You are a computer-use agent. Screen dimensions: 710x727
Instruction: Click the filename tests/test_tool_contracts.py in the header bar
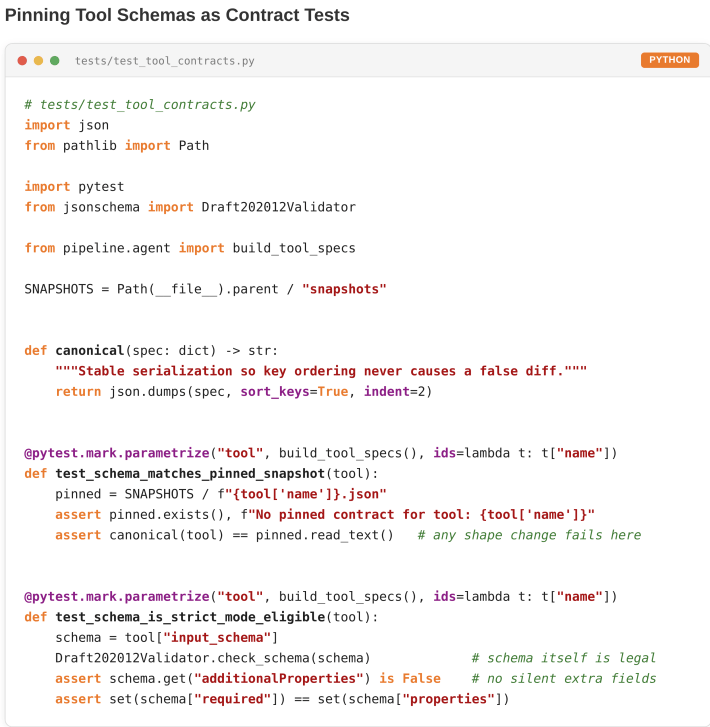[x=165, y=61]
